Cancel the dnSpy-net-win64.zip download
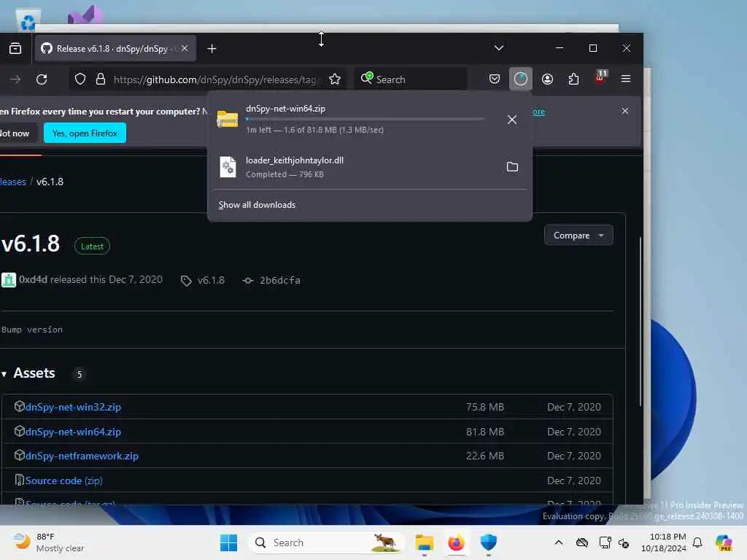 (512, 120)
